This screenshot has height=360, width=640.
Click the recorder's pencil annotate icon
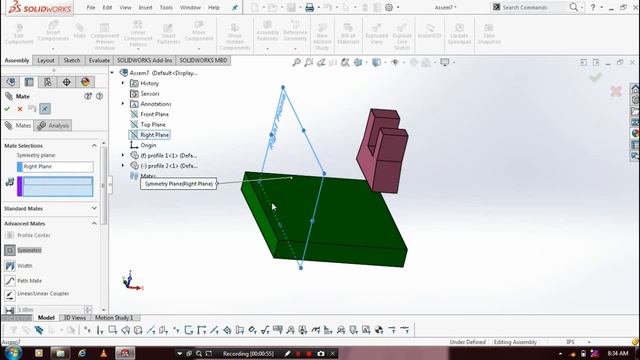pyautogui.click(x=287, y=353)
